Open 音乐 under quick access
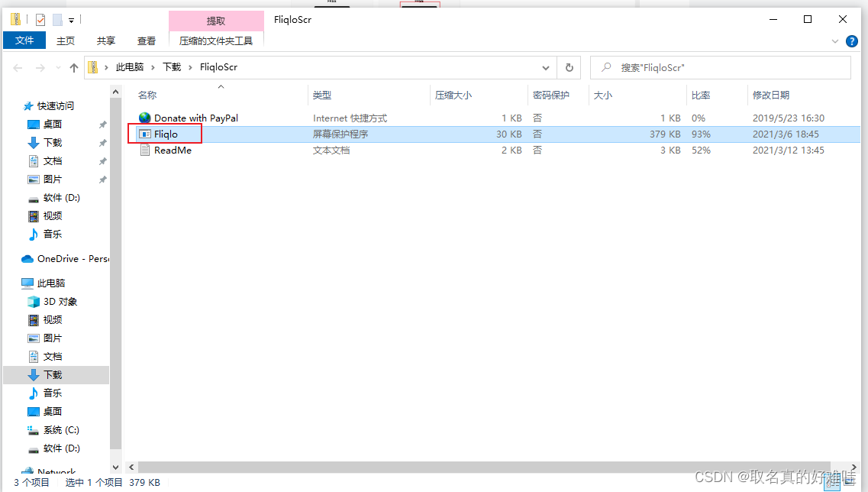868x492 pixels. (x=53, y=234)
